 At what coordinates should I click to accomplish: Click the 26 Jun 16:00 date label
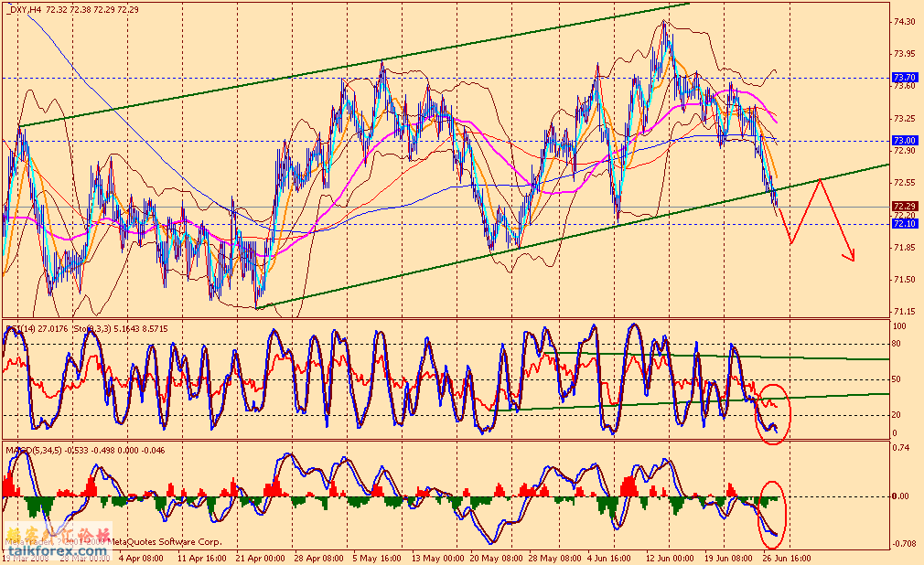click(x=788, y=559)
